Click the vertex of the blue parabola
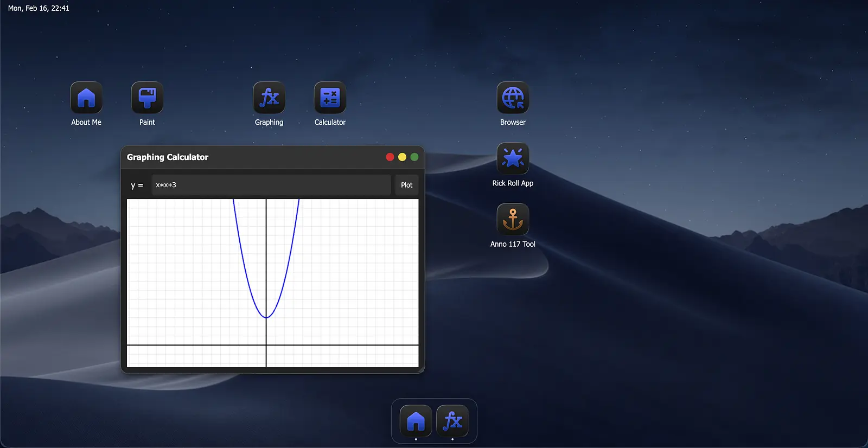The image size is (868, 448). 266,317
